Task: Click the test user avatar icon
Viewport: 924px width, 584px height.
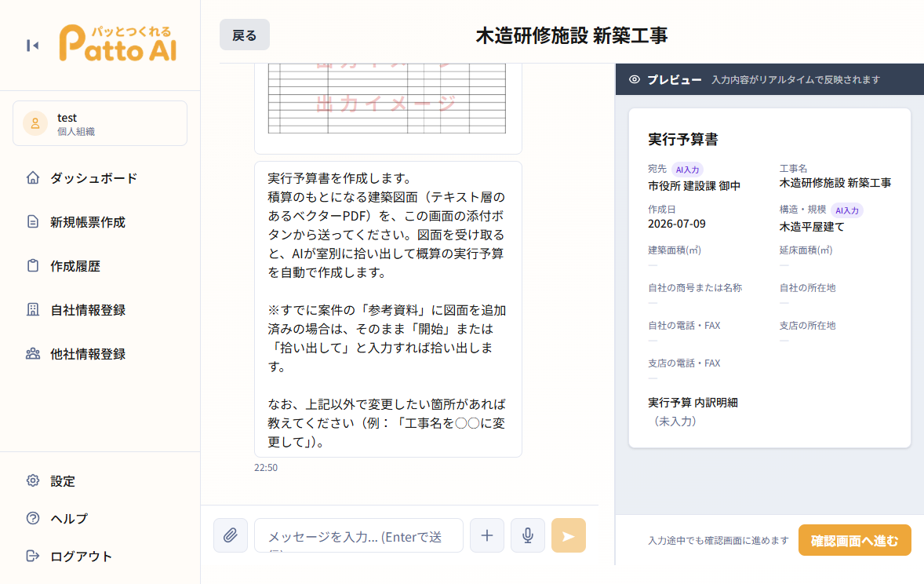Action: [x=35, y=123]
